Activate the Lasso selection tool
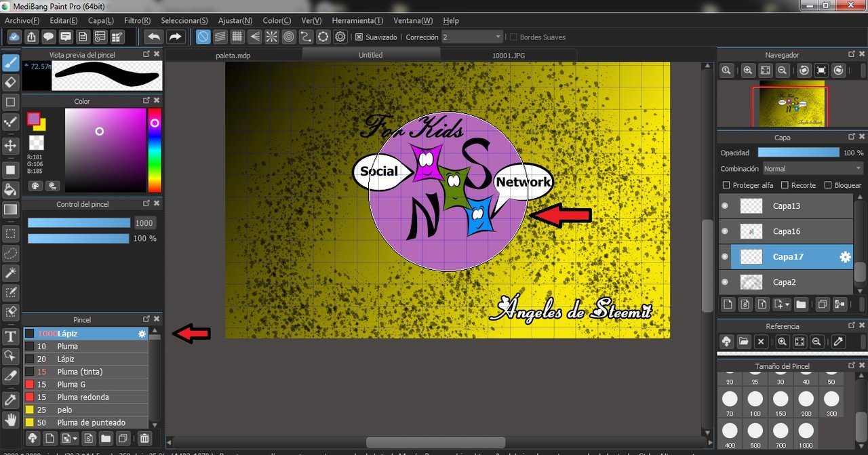The image size is (868, 455). [11, 254]
